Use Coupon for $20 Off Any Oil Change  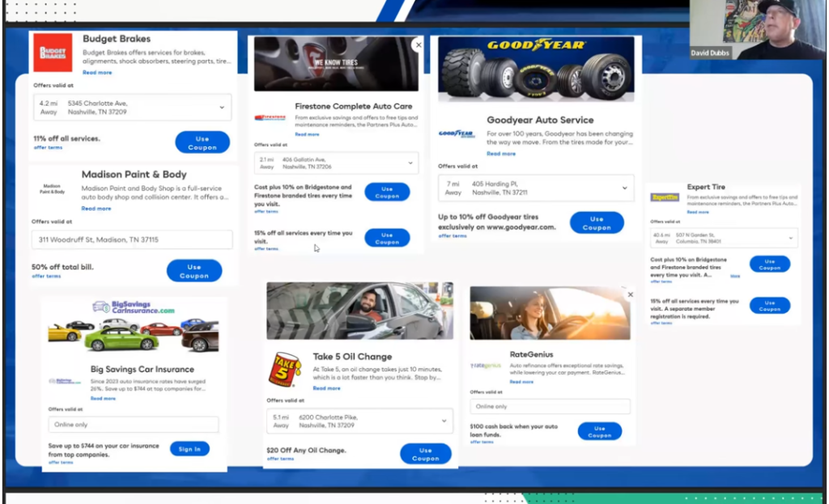tap(425, 454)
